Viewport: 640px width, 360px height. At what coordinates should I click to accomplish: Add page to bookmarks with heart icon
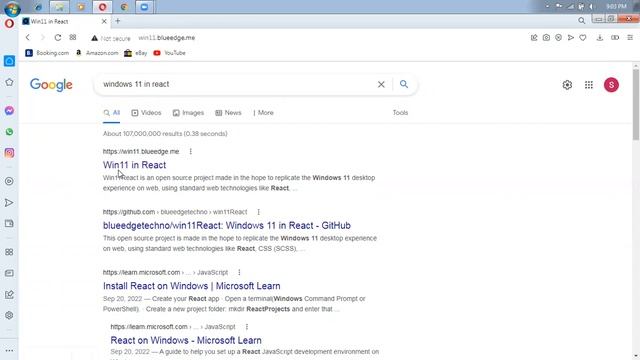coord(583,38)
